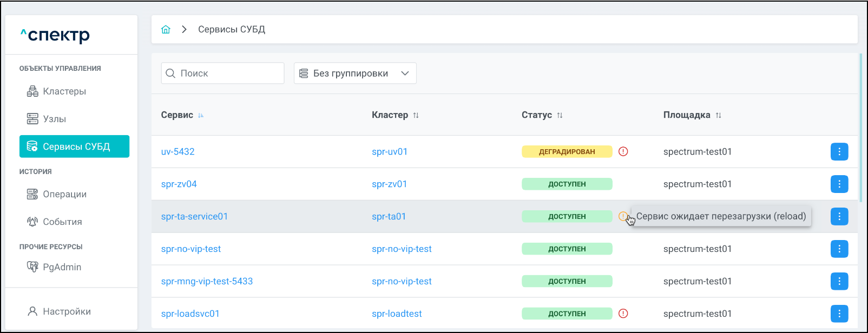The width and height of the screenshot is (868, 333).
Task: Go to Операции history section
Action: [x=64, y=194]
